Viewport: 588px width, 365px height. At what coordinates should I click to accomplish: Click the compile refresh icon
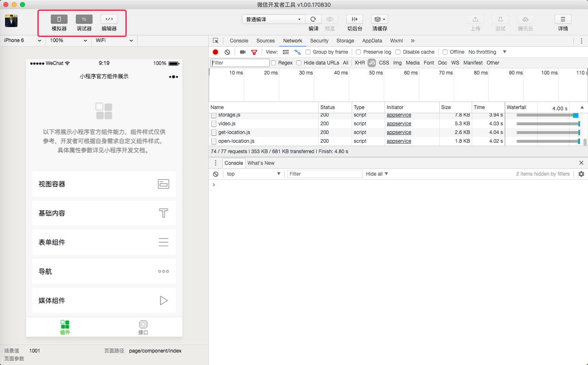click(x=313, y=19)
